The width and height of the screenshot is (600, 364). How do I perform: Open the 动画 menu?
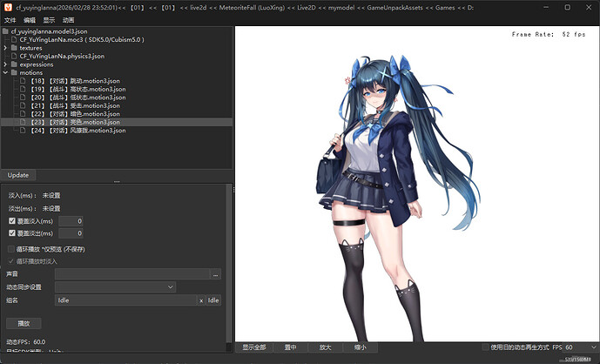68,19
